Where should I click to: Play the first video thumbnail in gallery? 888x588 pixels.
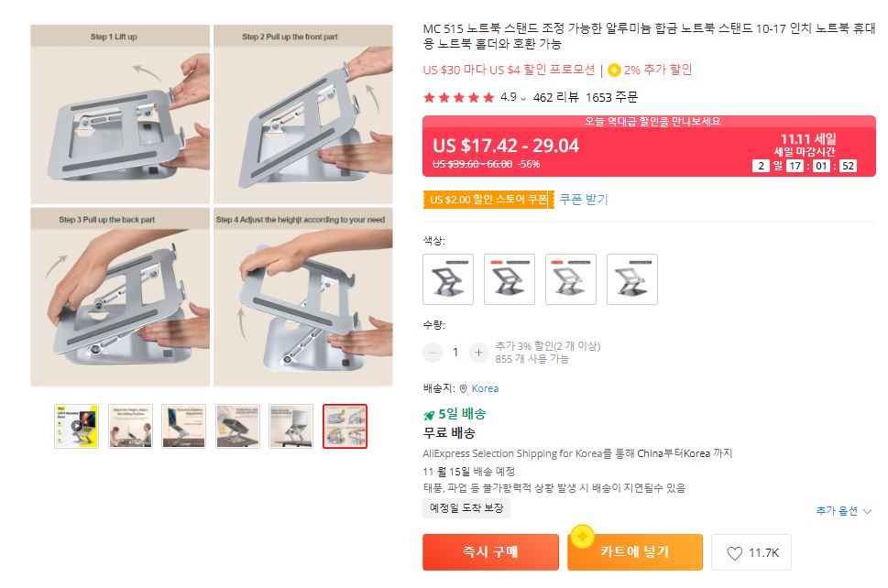click(x=76, y=426)
